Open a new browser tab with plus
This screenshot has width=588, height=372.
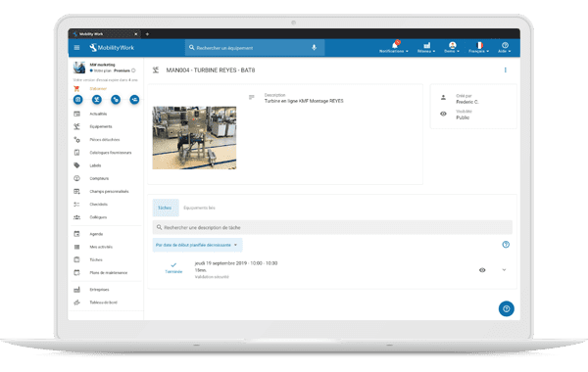tap(147, 34)
